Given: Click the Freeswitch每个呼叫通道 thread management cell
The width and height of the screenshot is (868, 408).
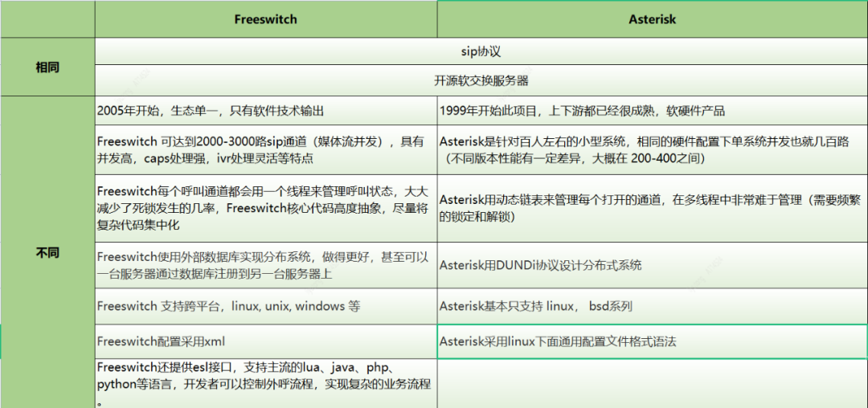Looking at the screenshot, I should [x=266, y=208].
